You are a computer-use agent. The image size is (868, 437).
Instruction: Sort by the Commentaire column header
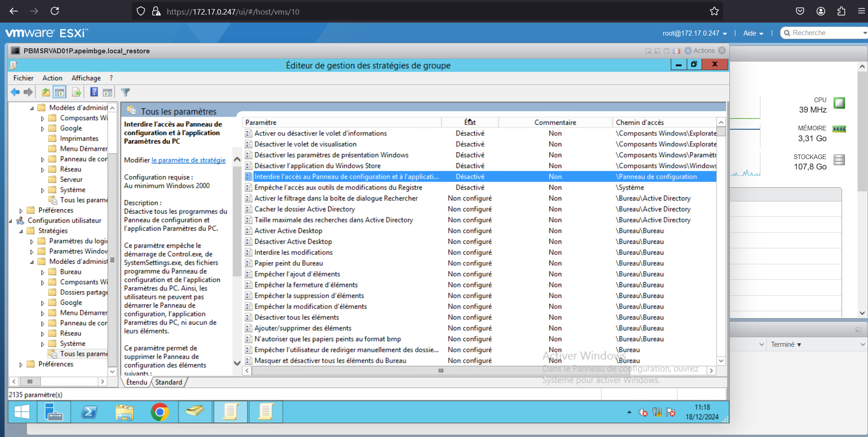555,123
